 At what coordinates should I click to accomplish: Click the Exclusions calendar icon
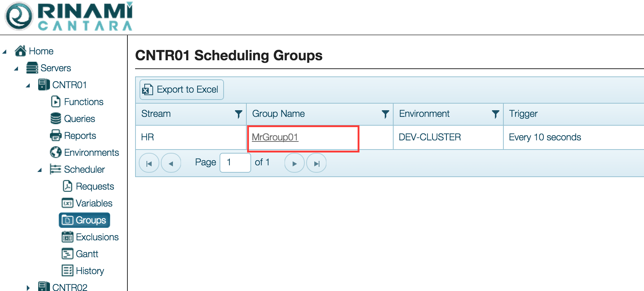(x=67, y=237)
